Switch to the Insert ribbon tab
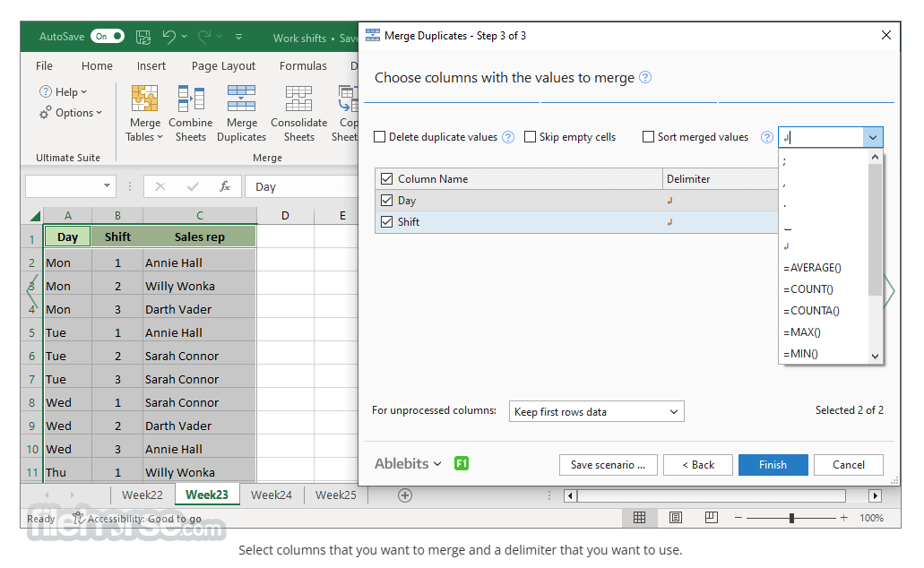Screen dimensions: 924x568 [x=151, y=66]
